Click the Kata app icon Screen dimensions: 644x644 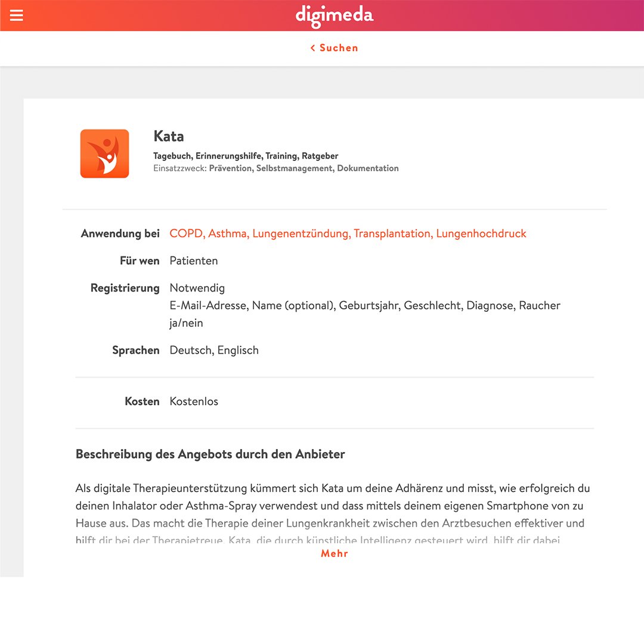(105, 154)
